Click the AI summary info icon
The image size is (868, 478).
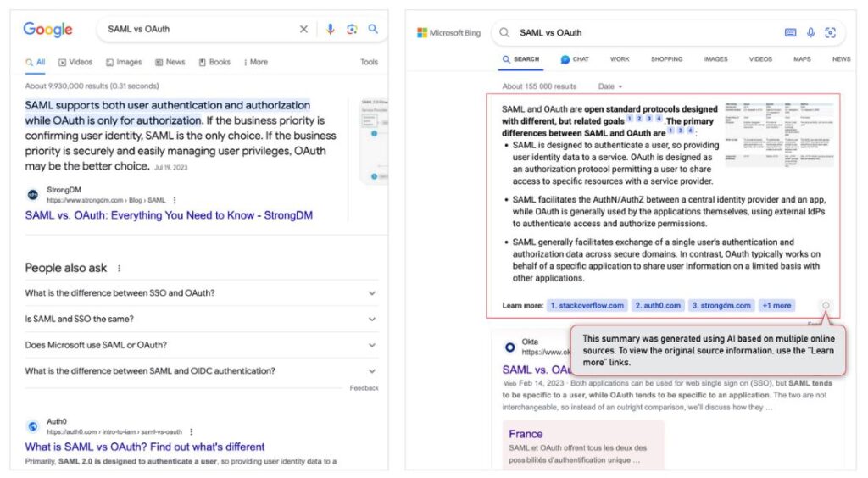(826, 305)
